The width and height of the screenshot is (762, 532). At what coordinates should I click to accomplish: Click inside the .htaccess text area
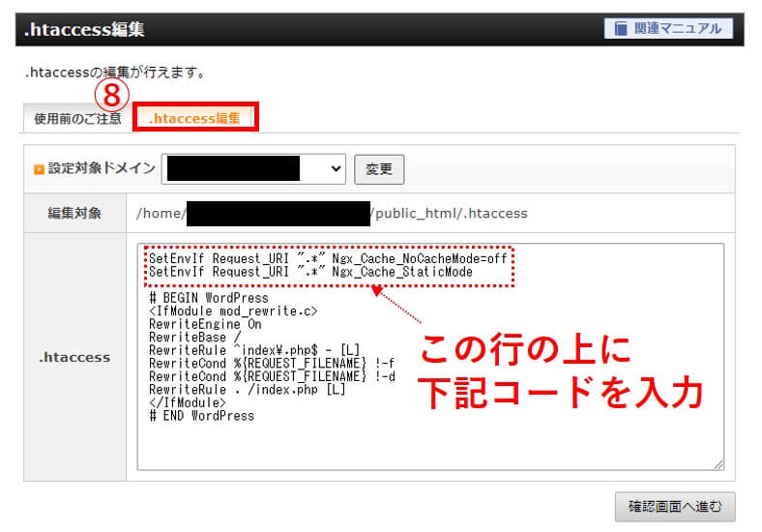430,357
